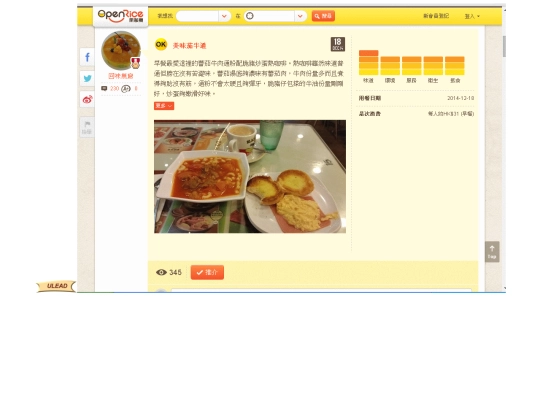
Task: Click the flag report icon
Action: point(87,127)
